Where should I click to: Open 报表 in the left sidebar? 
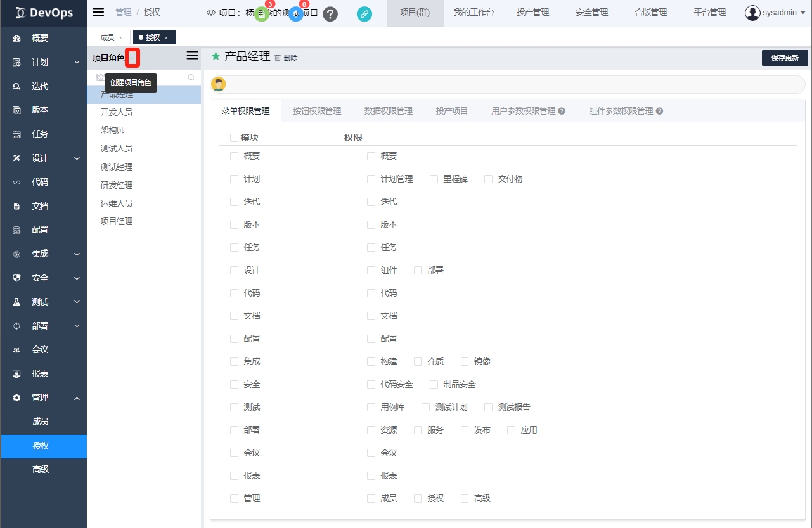(40, 373)
